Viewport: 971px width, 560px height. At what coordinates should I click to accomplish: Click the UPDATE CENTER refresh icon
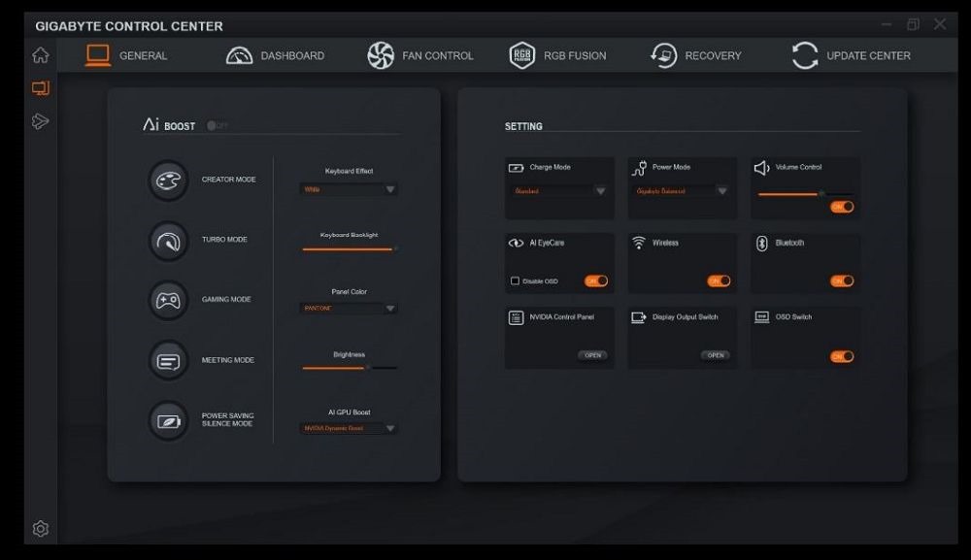pyautogui.click(x=805, y=55)
